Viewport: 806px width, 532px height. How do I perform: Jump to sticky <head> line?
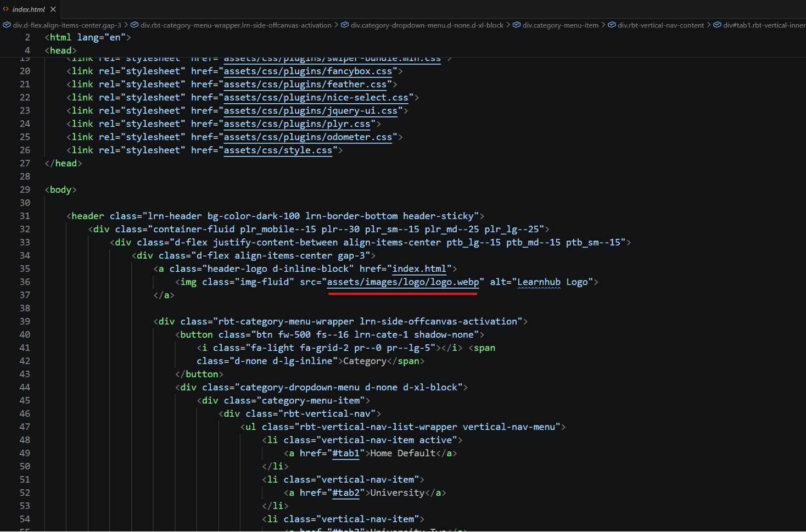(60, 51)
